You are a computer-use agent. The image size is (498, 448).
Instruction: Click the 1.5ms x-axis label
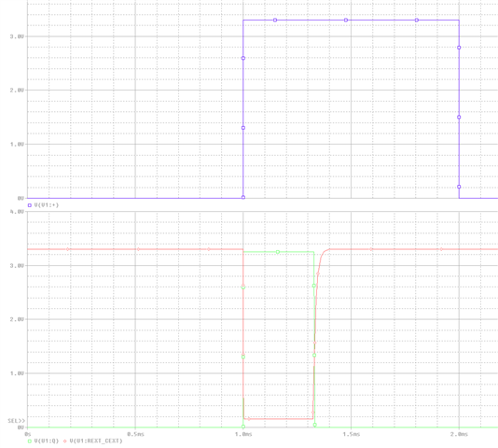tap(352, 434)
